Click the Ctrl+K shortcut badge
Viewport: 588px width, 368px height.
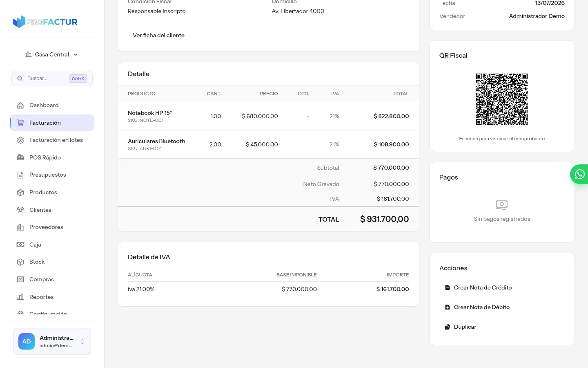tap(78, 79)
